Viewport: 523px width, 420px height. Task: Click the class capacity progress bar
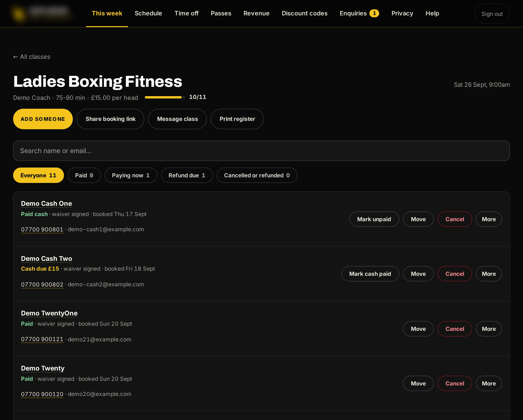[165, 97]
